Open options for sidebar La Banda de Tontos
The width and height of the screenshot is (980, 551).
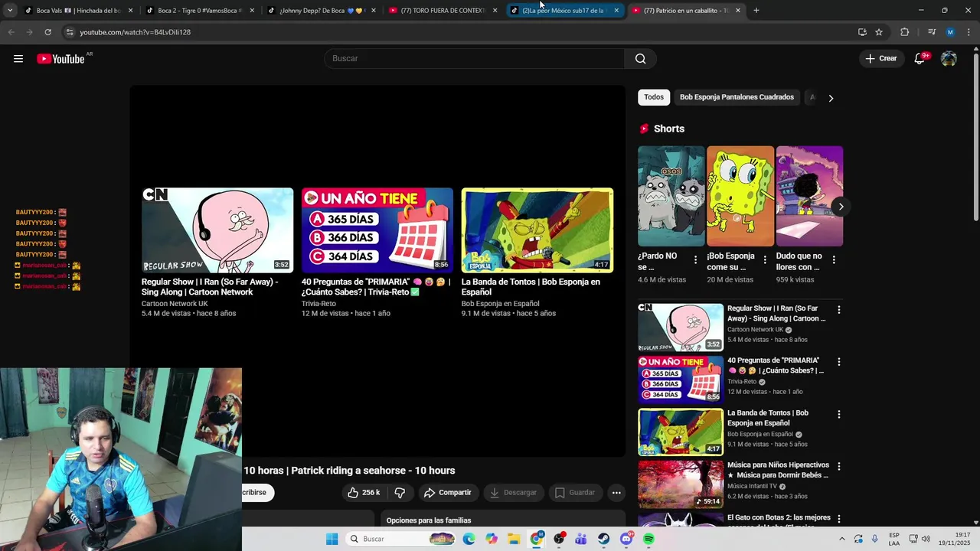(x=838, y=415)
